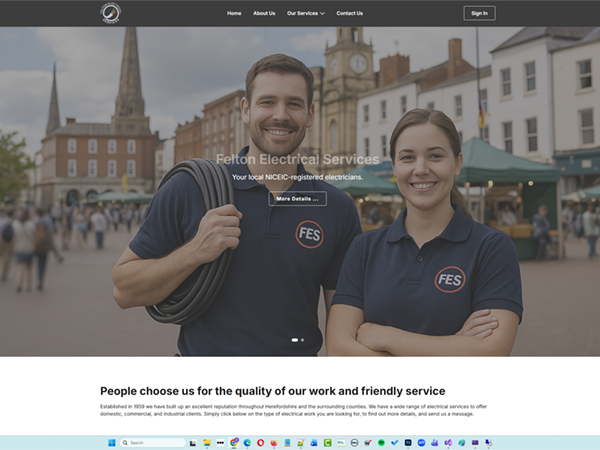Viewport: 600px width, 450px height.
Task: Open the About Us page
Action: [264, 13]
